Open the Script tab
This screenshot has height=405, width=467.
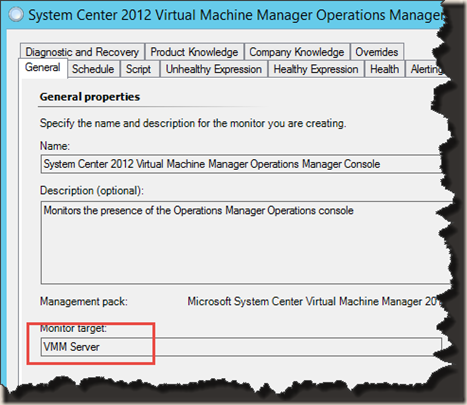coord(138,69)
